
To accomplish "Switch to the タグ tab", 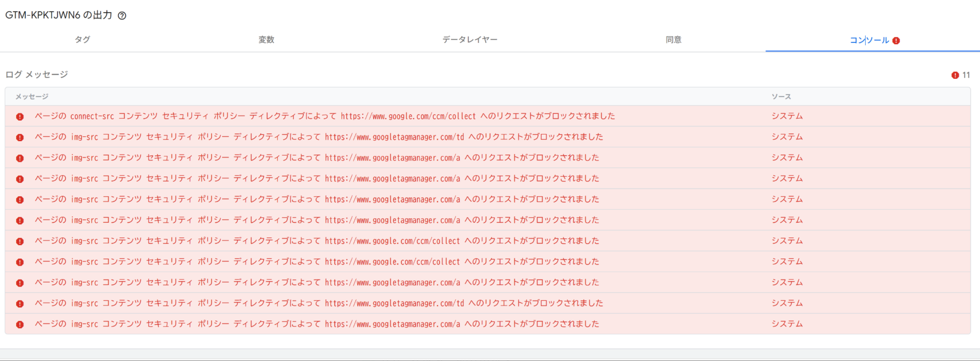I will click(82, 39).
